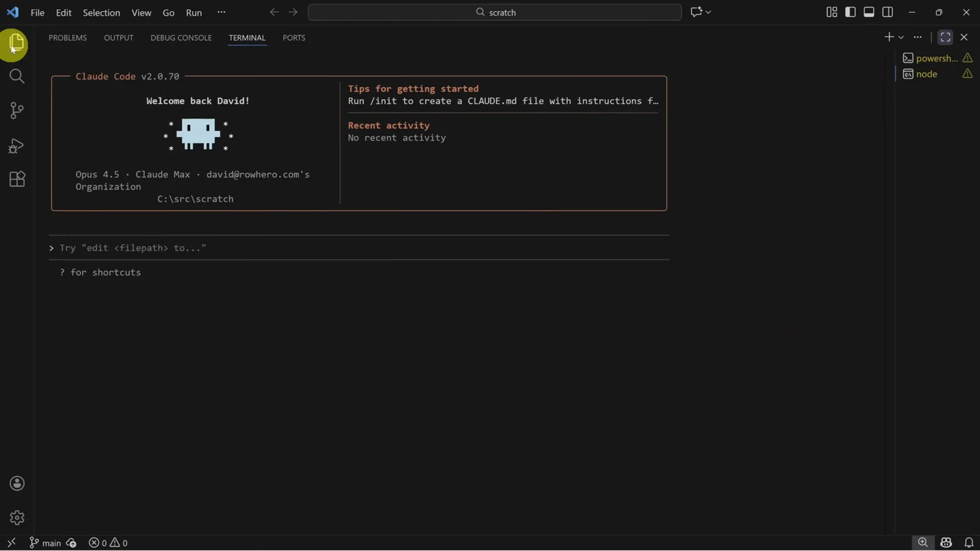
Task: Expand the launch profile dropdown arrow
Action: (x=901, y=38)
